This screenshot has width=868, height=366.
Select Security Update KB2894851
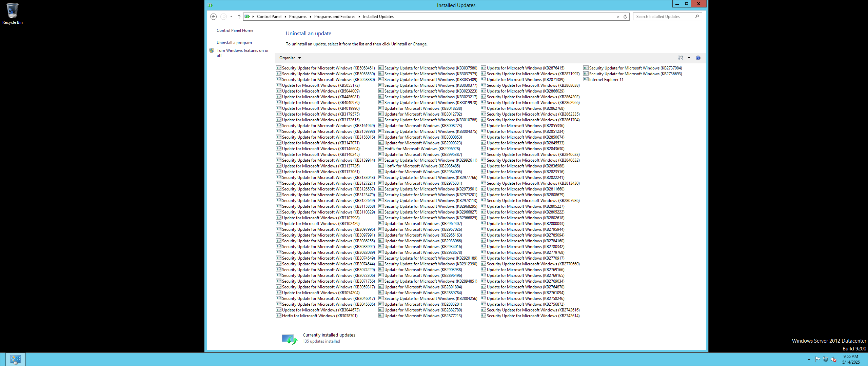coord(428,281)
